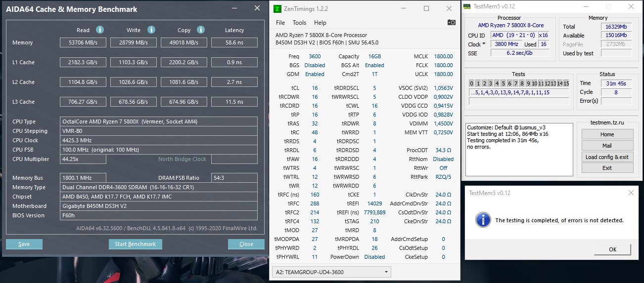The width and height of the screenshot is (644, 283).
Task: Open the A2: TEAMGROUP-UD4-3600 module dropdown
Action: 331,272
